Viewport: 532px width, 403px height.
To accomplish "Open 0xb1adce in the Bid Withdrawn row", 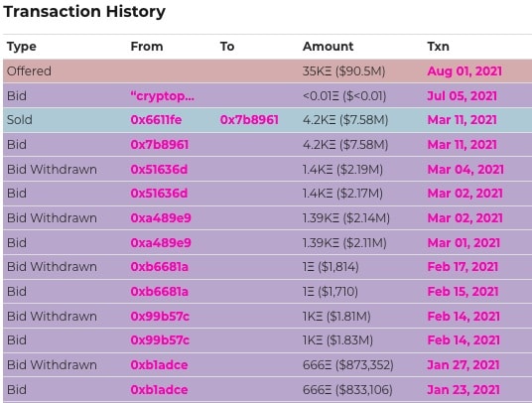I will click(159, 365).
